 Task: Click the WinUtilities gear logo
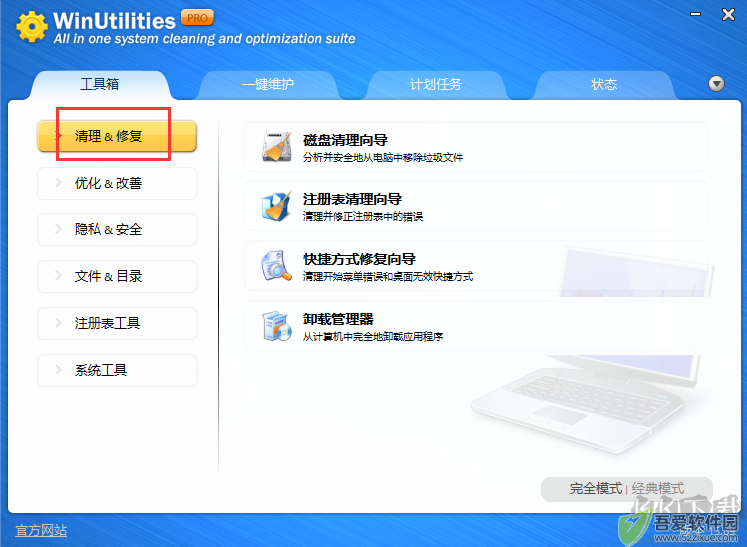coord(32,27)
